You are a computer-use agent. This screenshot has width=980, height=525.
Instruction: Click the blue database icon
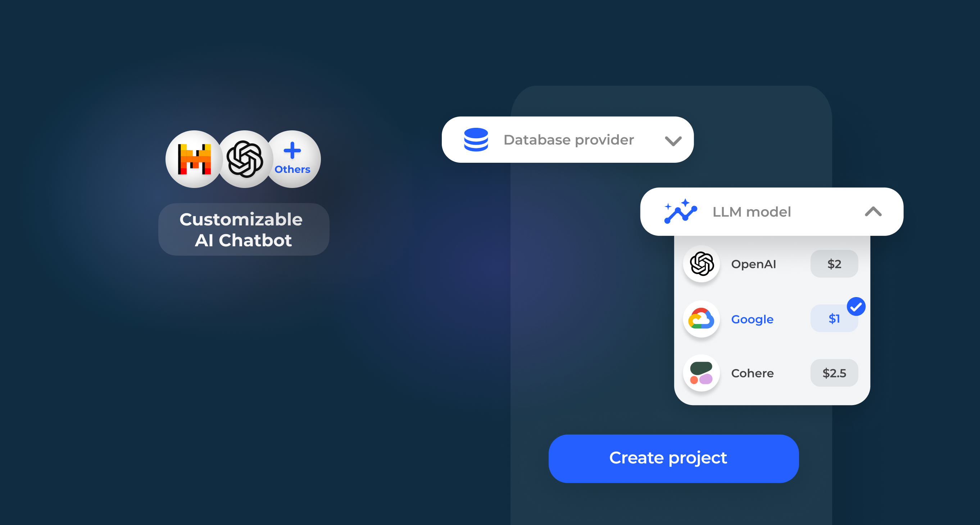(476, 140)
